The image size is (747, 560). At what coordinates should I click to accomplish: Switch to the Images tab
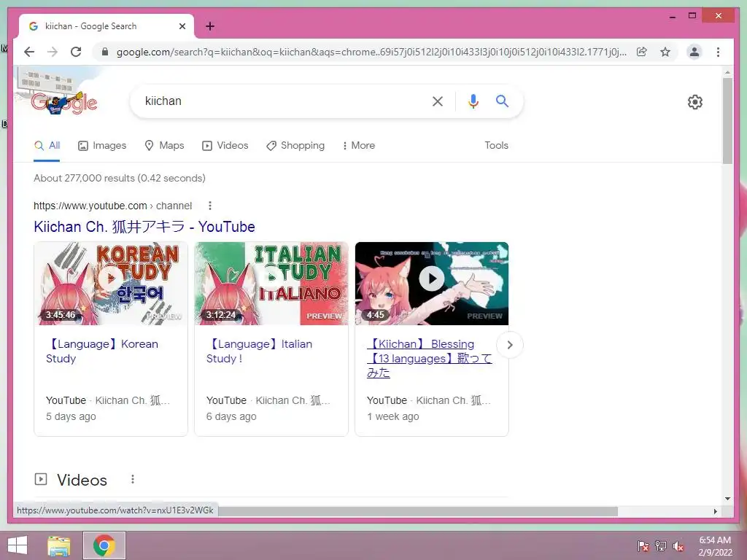(102, 145)
